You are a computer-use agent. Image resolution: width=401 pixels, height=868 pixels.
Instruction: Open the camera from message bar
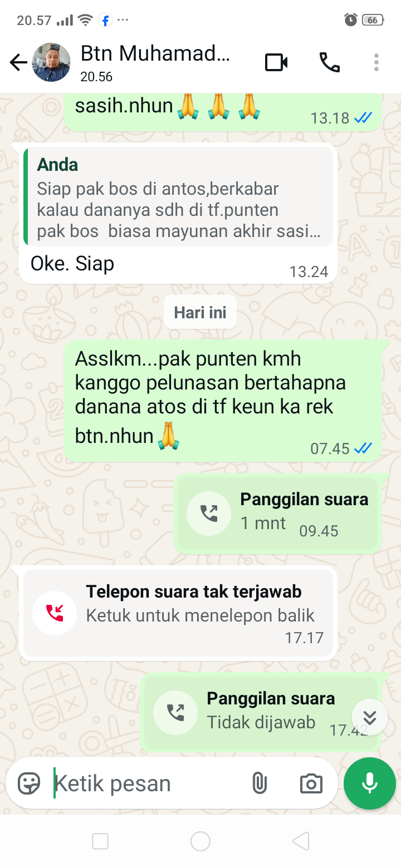pos(311,783)
